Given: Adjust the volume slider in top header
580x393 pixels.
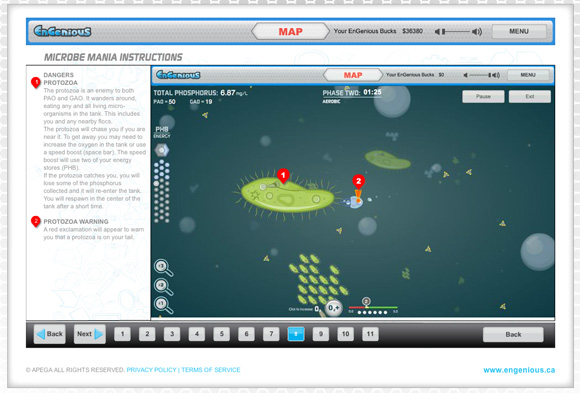Looking at the screenshot, I should point(456,32).
